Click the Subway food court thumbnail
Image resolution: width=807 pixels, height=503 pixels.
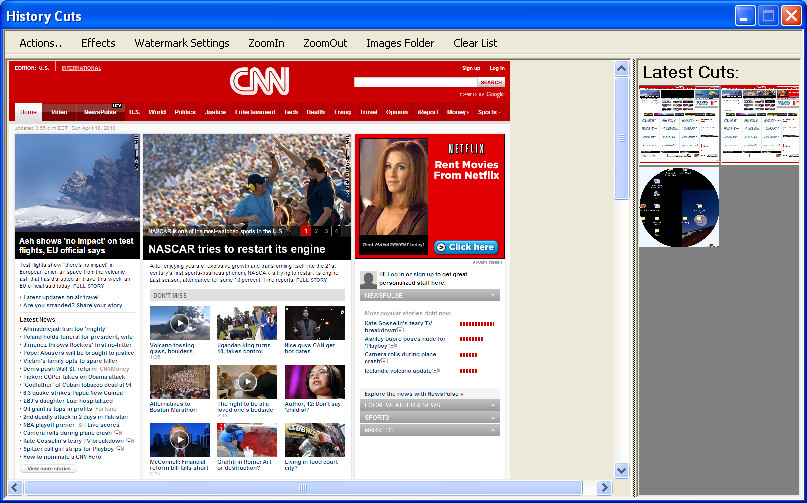(x=314, y=440)
